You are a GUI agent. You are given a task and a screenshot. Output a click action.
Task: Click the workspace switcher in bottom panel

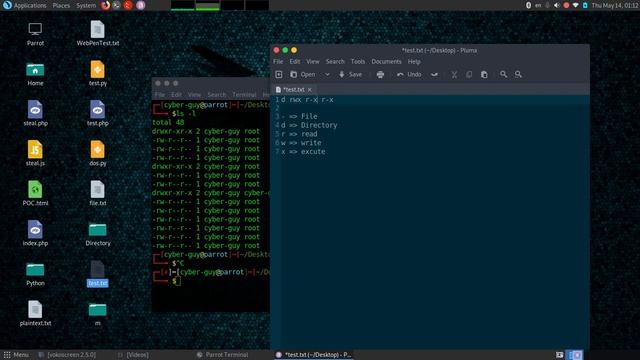click(x=576, y=355)
